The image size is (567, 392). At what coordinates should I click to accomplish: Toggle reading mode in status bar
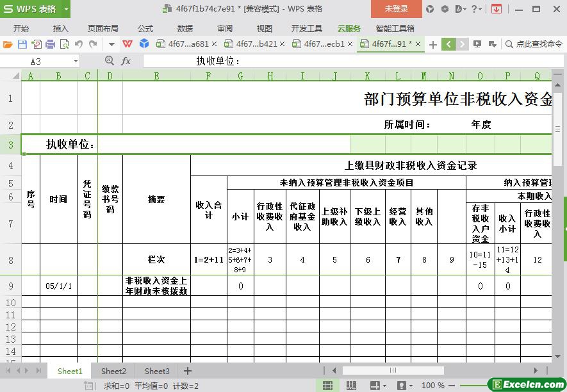(x=376, y=386)
